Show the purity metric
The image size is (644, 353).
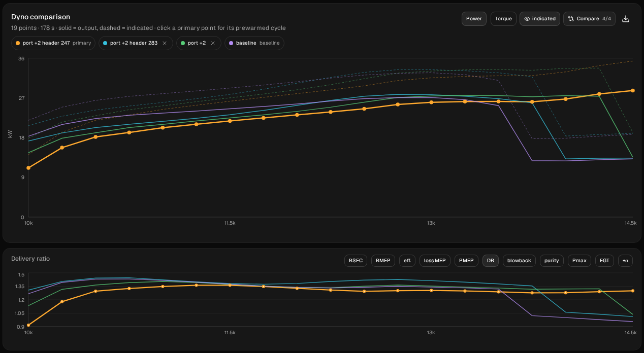[x=552, y=261]
